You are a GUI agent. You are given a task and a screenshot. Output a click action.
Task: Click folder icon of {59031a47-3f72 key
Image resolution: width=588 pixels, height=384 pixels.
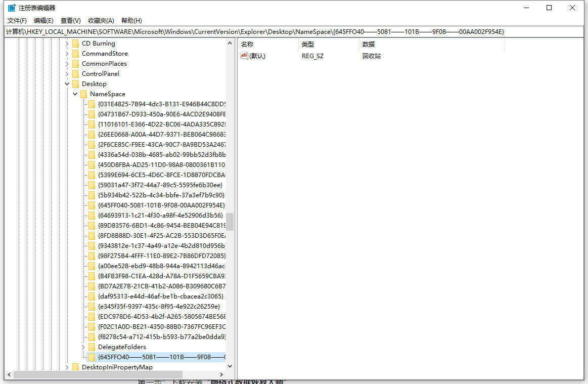coord(92,186)
